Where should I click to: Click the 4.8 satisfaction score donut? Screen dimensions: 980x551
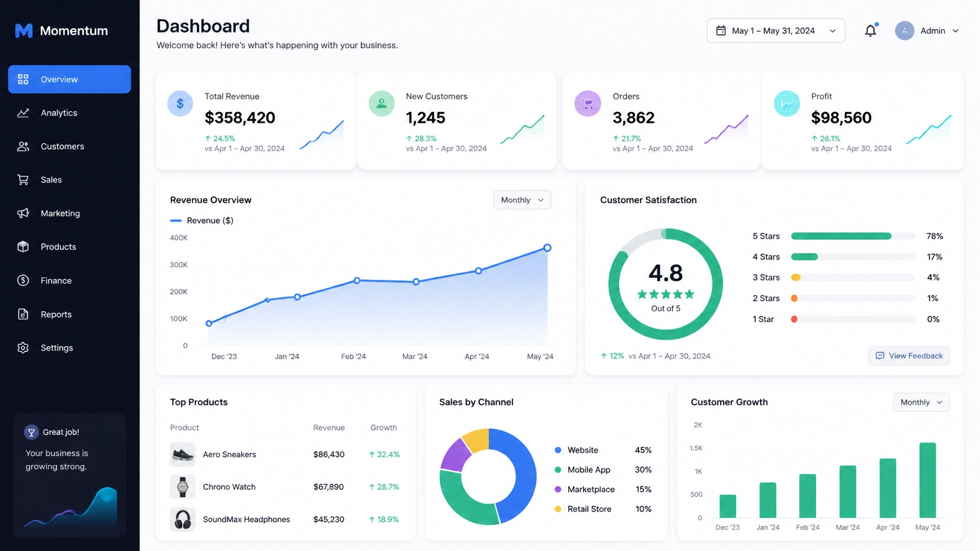click(666, 284)
